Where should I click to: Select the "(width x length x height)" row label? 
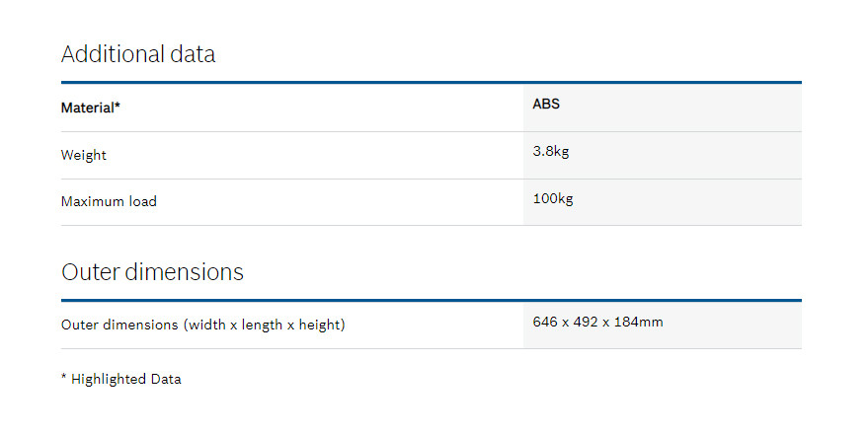pos(264,325)
